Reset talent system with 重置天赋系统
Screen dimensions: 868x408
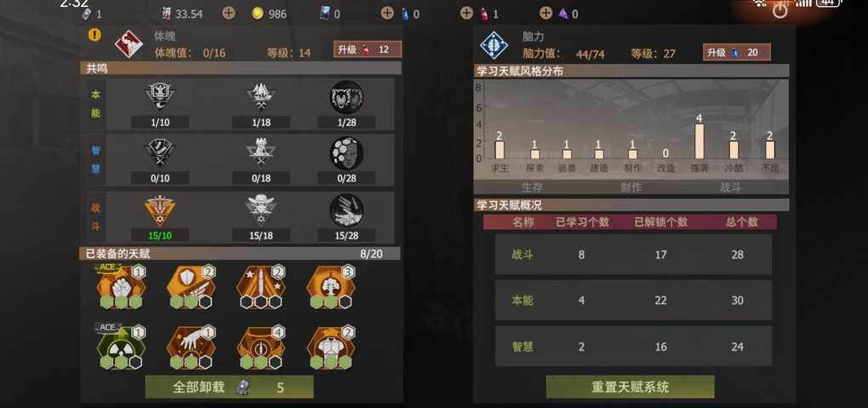(630, 387)
